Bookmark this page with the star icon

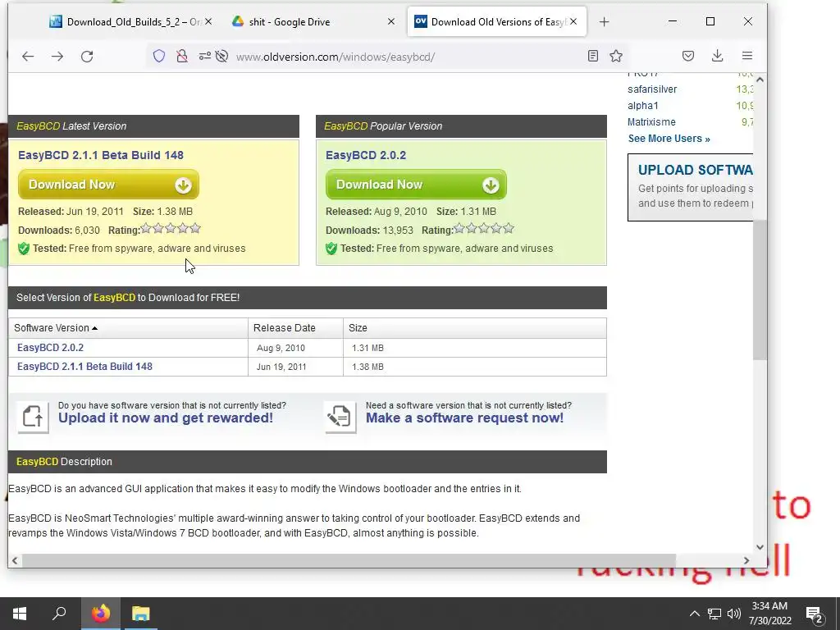[x=616, y=56]
